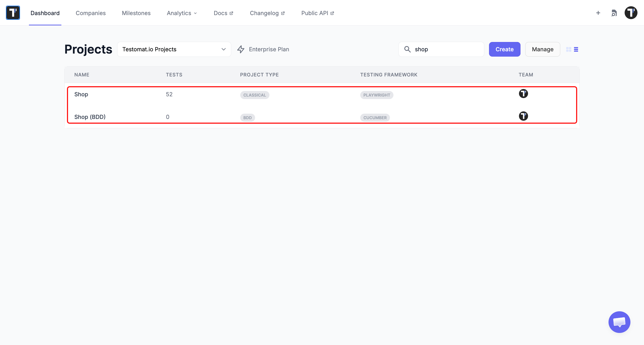Open the chat support widget
The width and height of the screenshot is (644, 345).
pyautogui.click(x=619, y=322)
